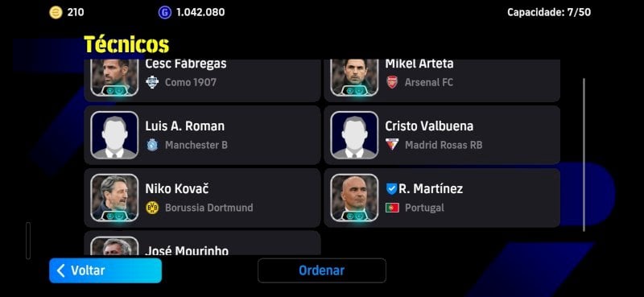Click the Manchester B club badge
This screenshot has width=644, height=297.
pyautogui.click(x=152, y=145)
